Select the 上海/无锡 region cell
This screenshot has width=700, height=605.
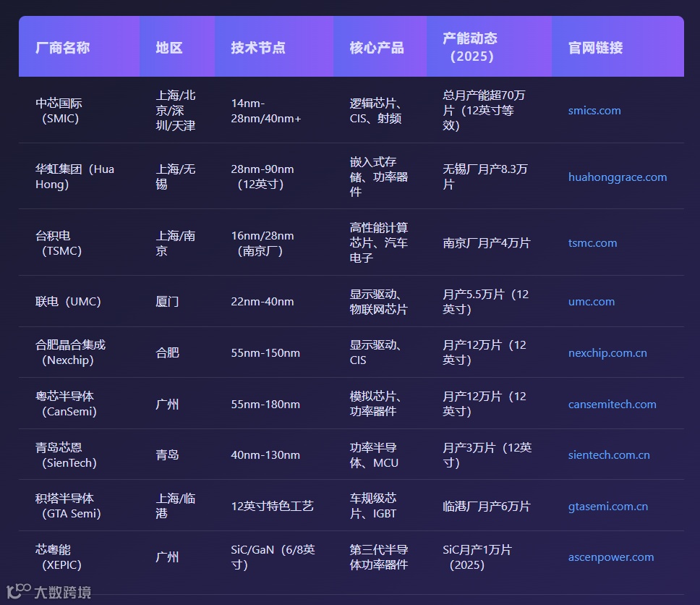(177, 177)
